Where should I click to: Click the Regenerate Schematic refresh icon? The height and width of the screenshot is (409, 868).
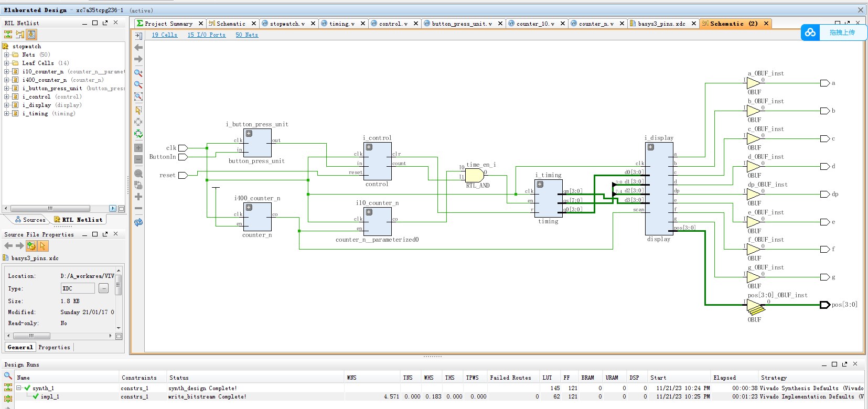[x=138, y=222]
